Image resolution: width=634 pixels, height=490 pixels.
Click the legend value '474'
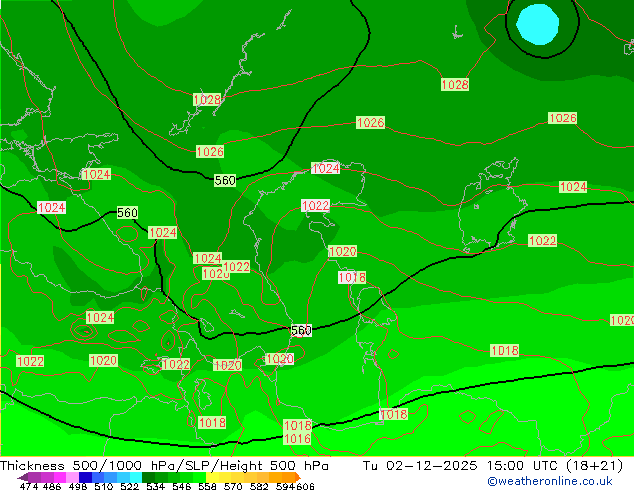pos(29,486)
